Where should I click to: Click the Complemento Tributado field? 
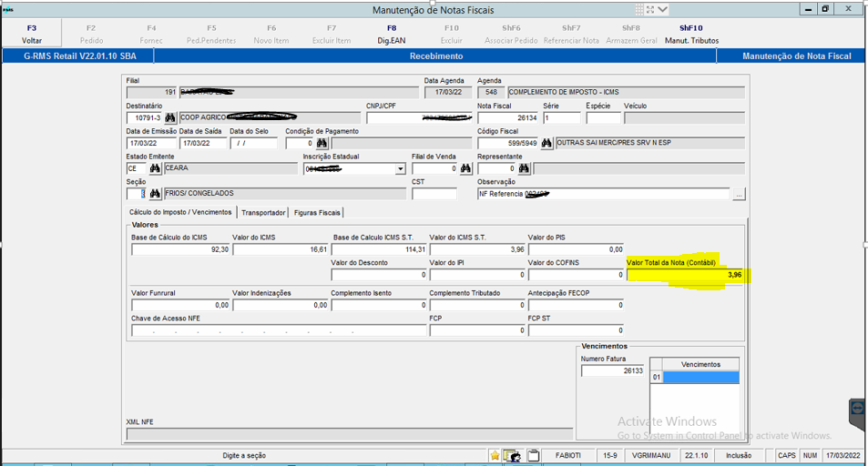[x=478, y=305]
